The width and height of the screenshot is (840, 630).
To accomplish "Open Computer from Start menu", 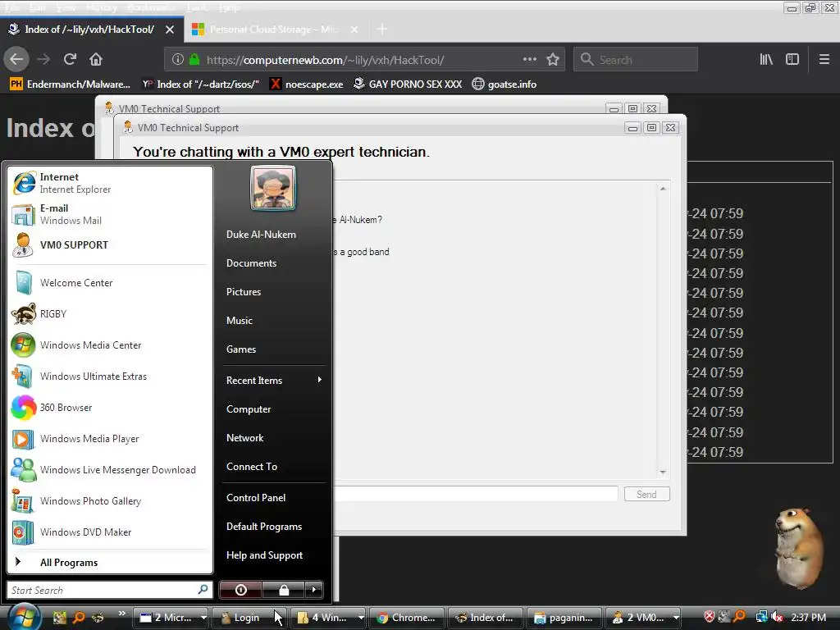I will tap(274, 409).
